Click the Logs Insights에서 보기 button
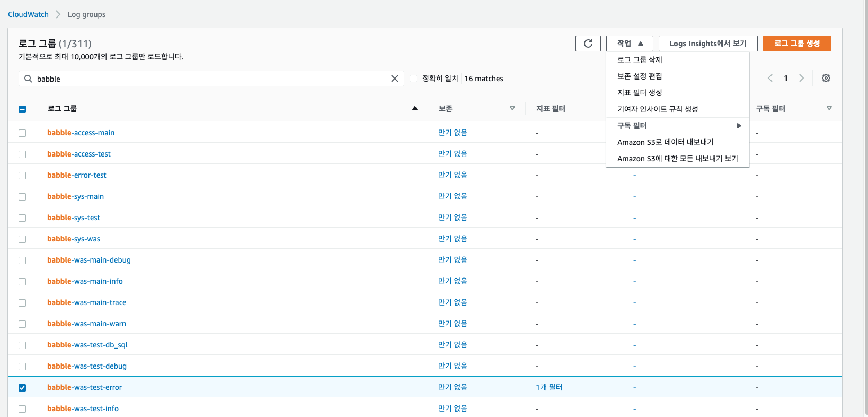The image size is (868, 417). (707, 44)
